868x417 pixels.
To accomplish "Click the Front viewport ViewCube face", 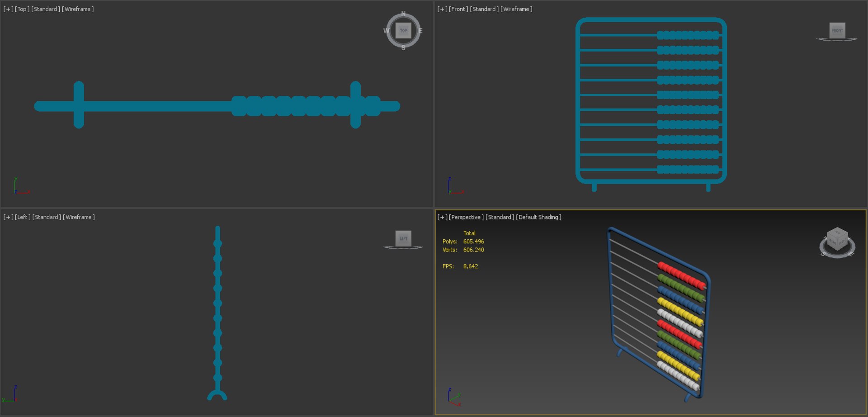I will 837,30.
